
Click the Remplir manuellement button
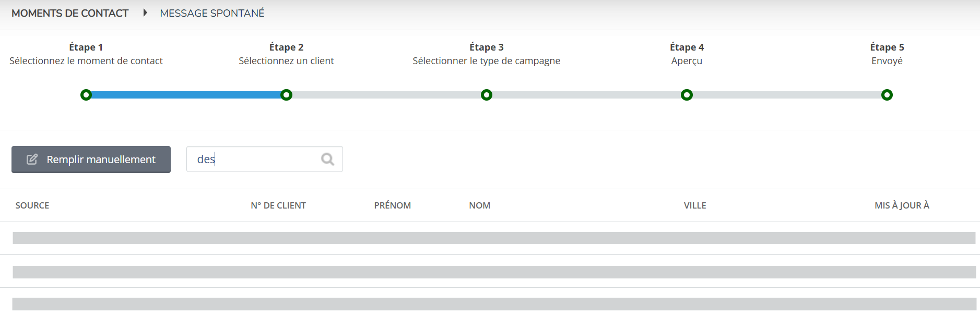91,160
